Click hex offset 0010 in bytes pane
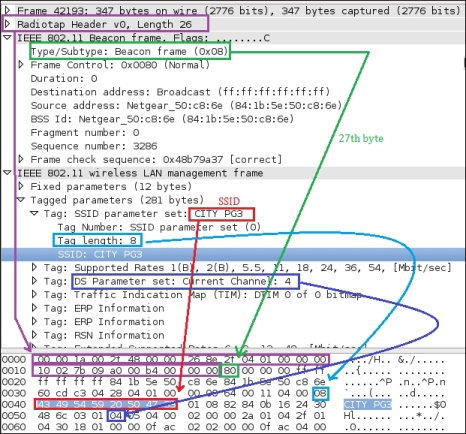Viewport: 466px width, 434px height. pos(14,370)
